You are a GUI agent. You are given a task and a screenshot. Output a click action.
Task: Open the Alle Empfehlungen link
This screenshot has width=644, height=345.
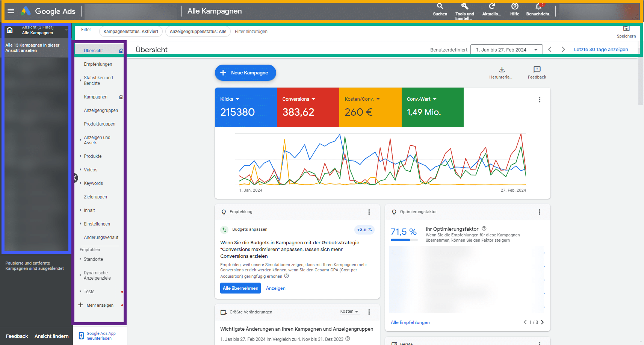(410, 322)
